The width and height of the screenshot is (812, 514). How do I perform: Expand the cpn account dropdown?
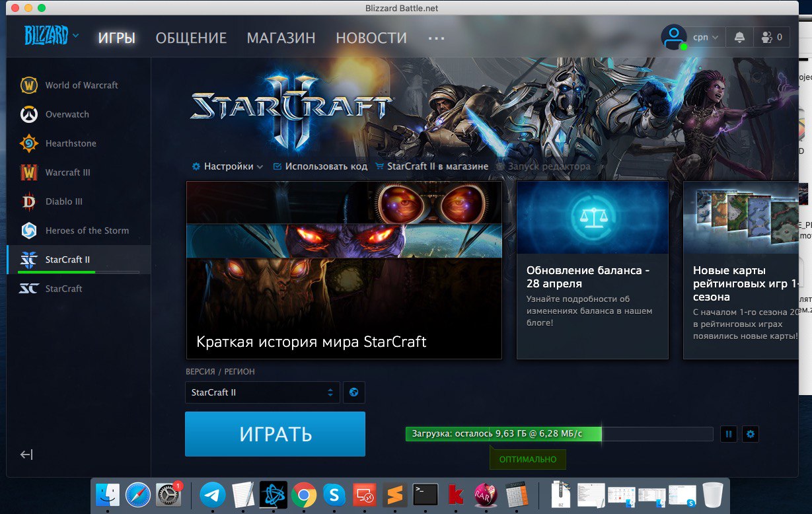(706, 37)
